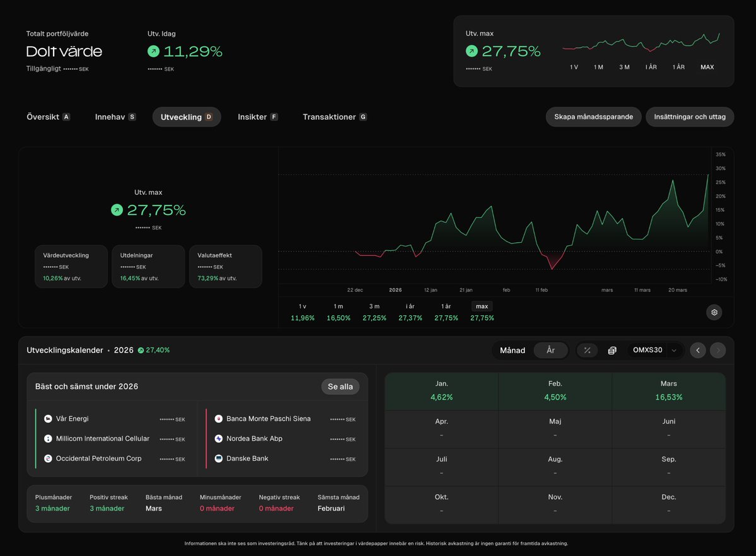Click Vår Energi company logo icon
The height and width of the screenshot is (556, 756).
pyautogui.click(x=48, y=419)
